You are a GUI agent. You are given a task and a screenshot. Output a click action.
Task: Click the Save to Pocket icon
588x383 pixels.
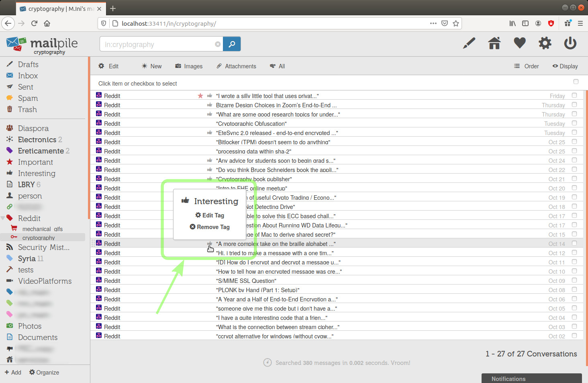(x=445, y=23)
